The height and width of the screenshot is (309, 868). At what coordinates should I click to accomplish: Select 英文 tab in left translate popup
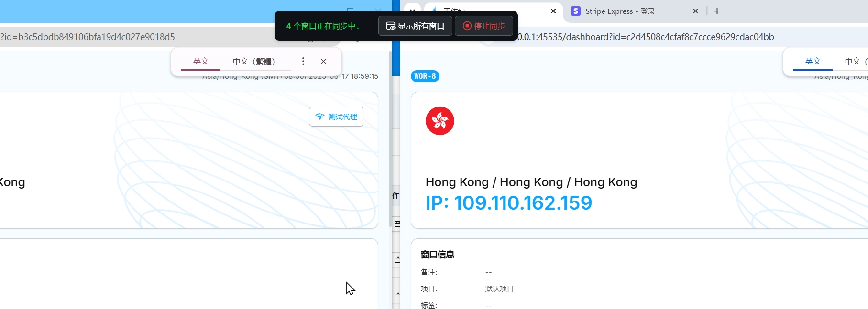[201, 61]
